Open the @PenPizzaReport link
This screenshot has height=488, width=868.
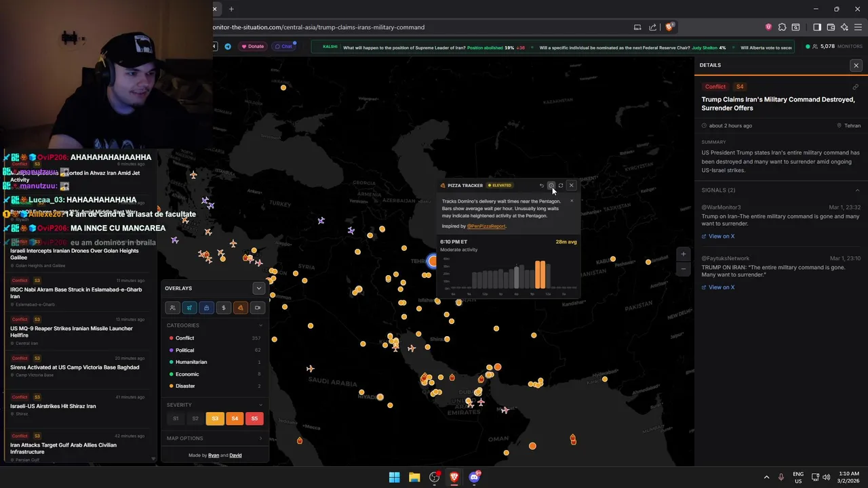pyautogui.click(x=486, y=226)
